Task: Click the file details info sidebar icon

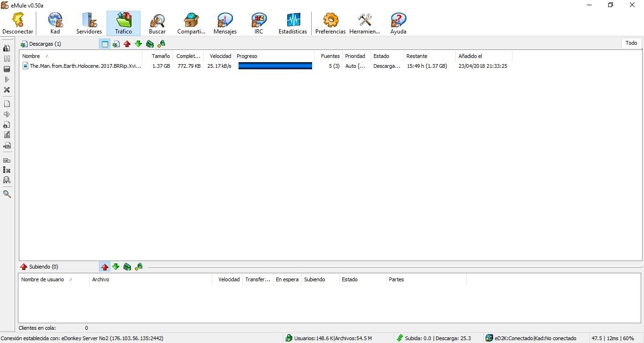Action: 7,124
